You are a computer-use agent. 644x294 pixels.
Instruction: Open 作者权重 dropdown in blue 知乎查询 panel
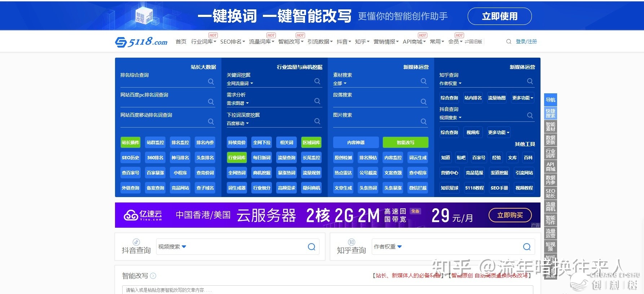point(450,83)
